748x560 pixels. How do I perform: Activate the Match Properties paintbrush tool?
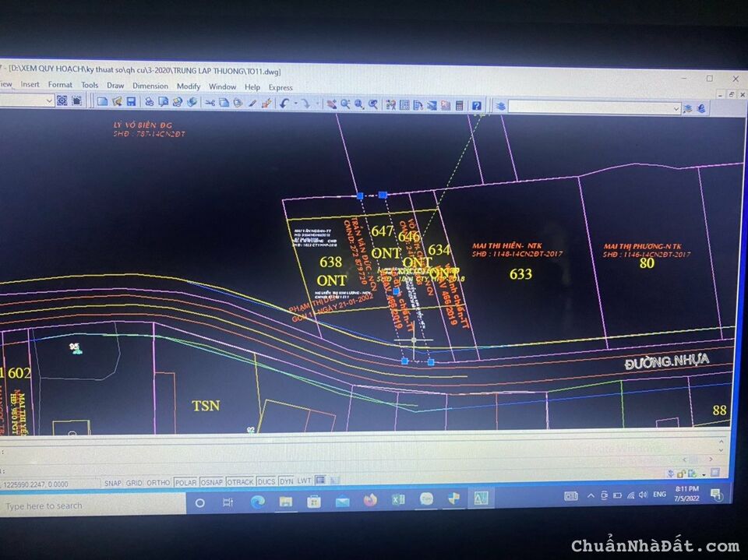266,102
